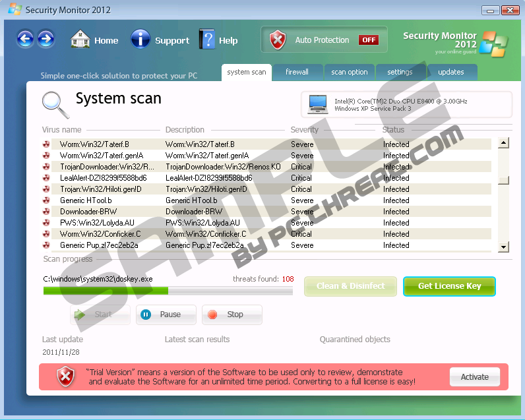Switch to the settings tab

coord(400,73)
